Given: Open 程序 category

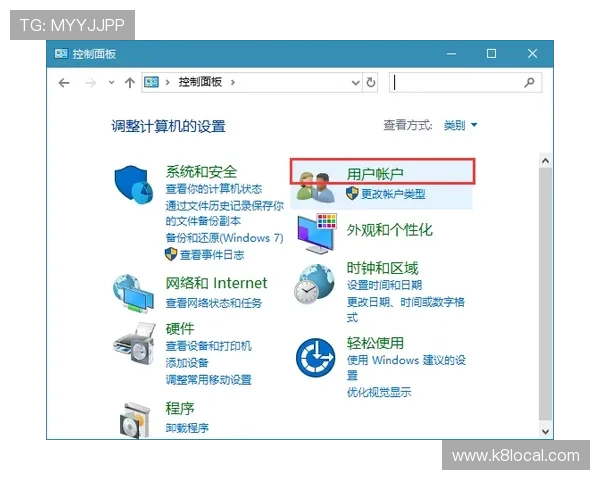Looking at the screenshot, I should 180,408.
